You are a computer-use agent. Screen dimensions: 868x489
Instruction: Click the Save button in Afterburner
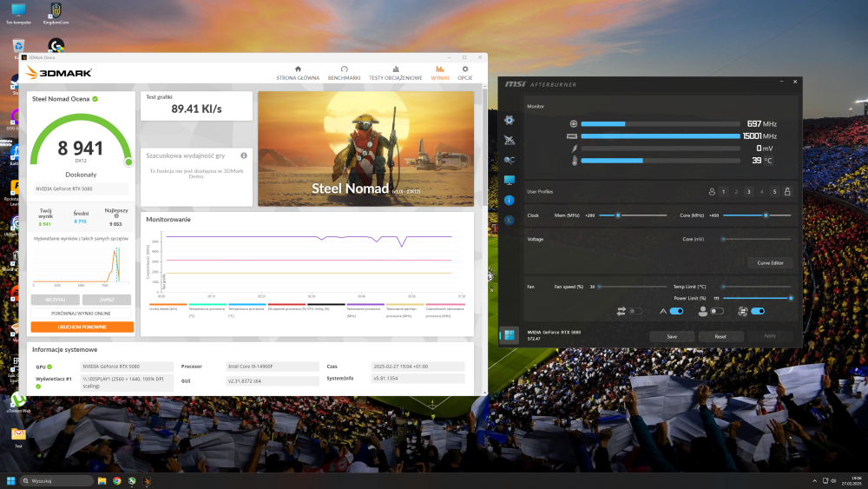click(x=672, y=337)
